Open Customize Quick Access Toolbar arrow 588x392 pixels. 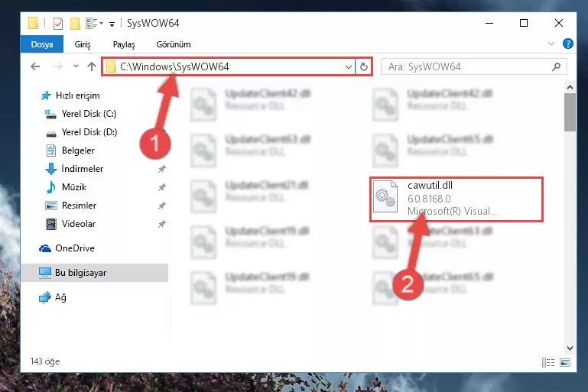[112, 24]
